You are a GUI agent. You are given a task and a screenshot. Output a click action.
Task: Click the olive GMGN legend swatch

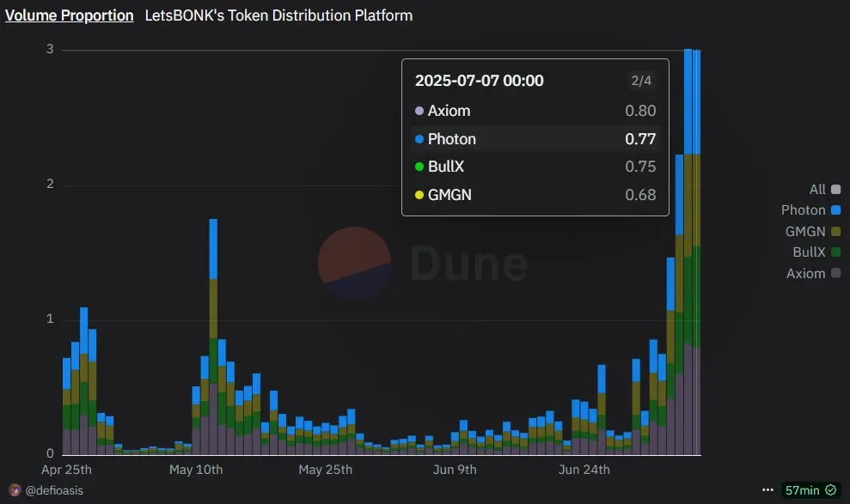[x=836, y=231]
